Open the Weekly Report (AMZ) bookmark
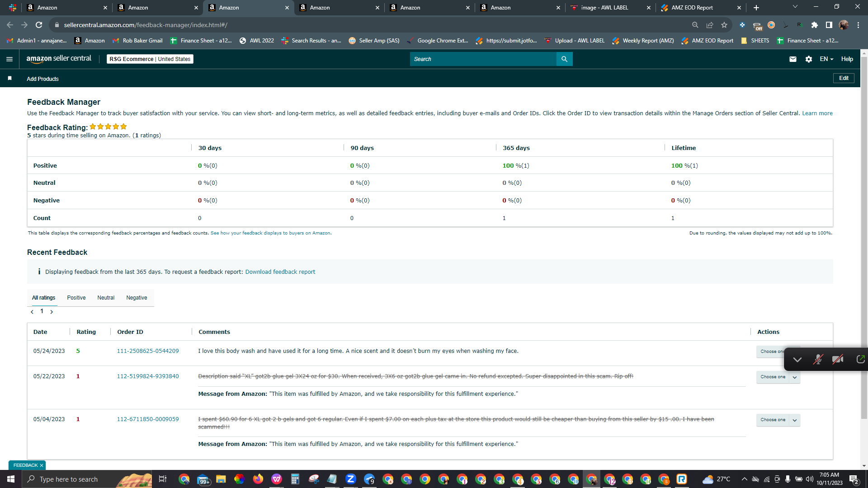The height and width of the screenshot is (488, 868). point(643,41)
